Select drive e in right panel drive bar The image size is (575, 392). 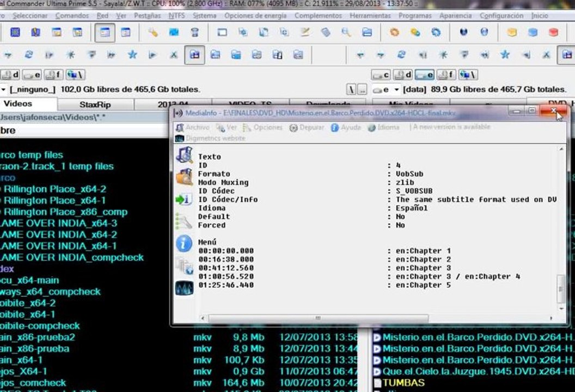(425, 75)
